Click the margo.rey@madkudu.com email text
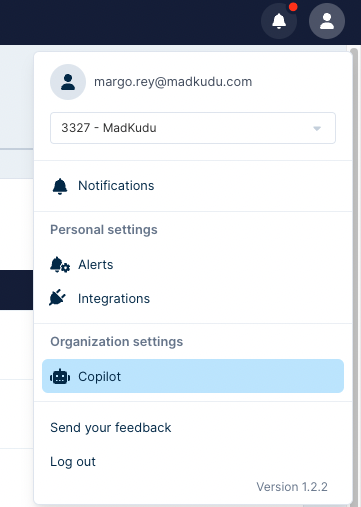The image size is (361, 507). pyautogui.click(x=173, y=82)
